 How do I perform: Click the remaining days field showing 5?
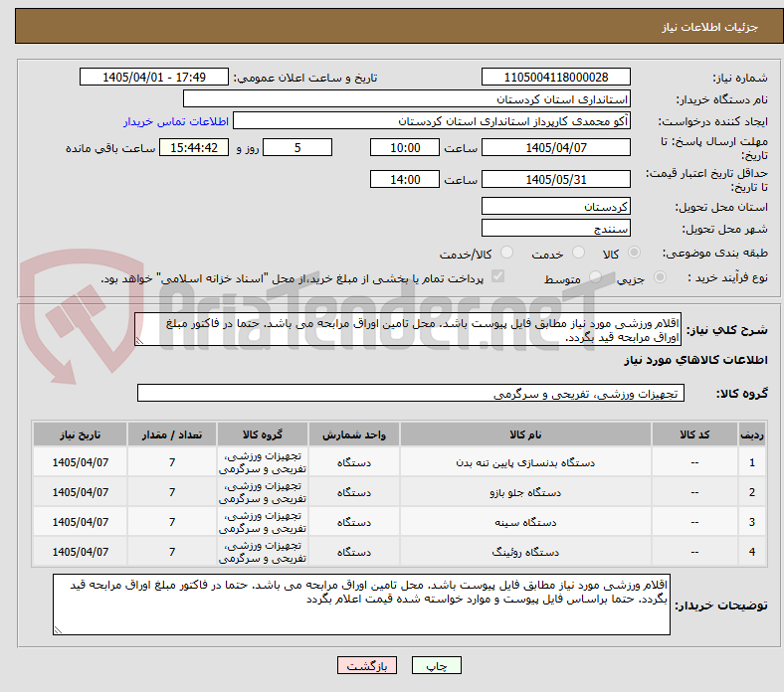[x=297, y=147]
